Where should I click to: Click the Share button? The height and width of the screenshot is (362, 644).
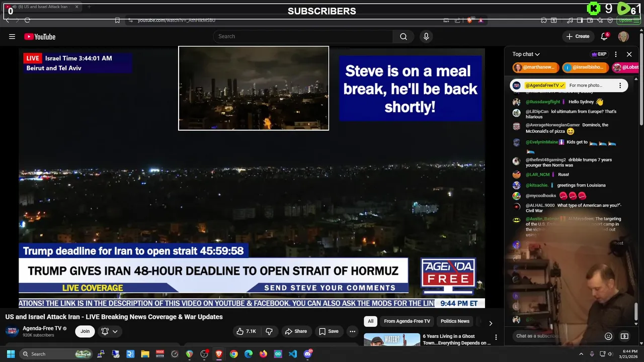point(296,331)
